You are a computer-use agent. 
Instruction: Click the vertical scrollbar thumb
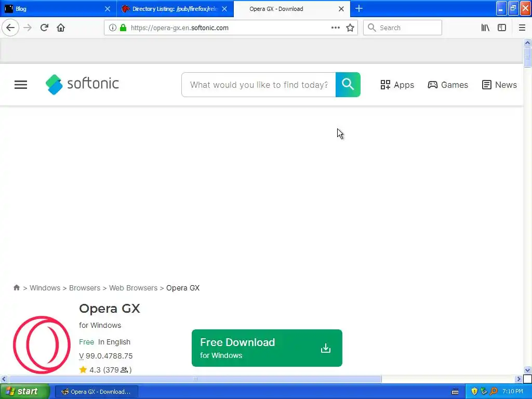(527, 57)
